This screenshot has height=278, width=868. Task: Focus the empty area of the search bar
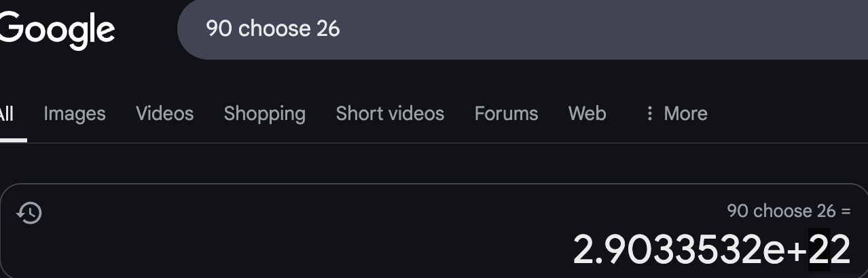point(577,28)
